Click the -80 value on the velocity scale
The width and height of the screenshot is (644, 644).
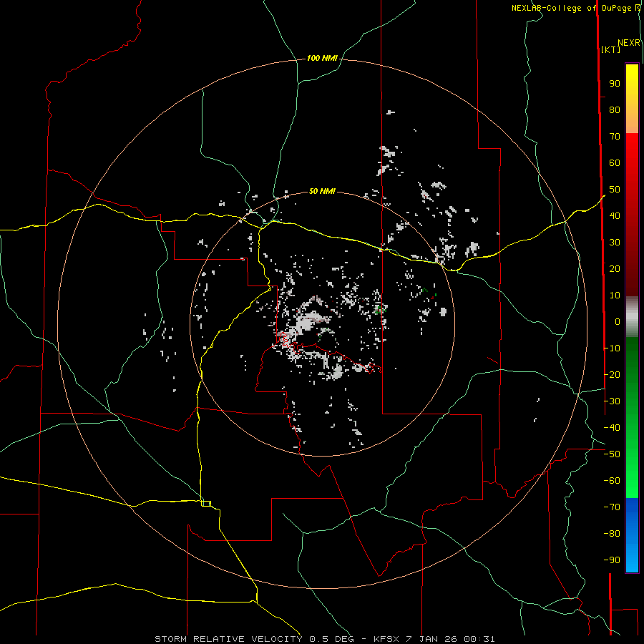pyautogui.click(x=612, y=534)
